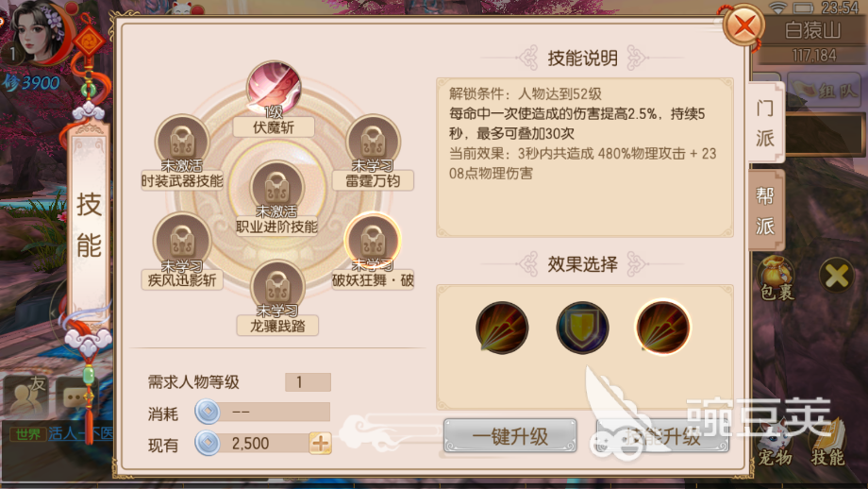
Task: Select the locked 龙骧践踏 skill
Action: tap(277, 286)
